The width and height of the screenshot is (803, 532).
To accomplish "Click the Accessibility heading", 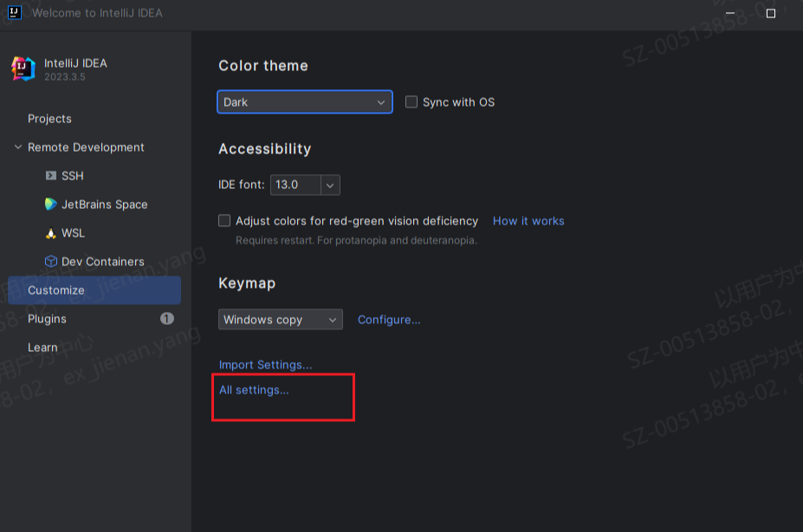I will [265, 149].
